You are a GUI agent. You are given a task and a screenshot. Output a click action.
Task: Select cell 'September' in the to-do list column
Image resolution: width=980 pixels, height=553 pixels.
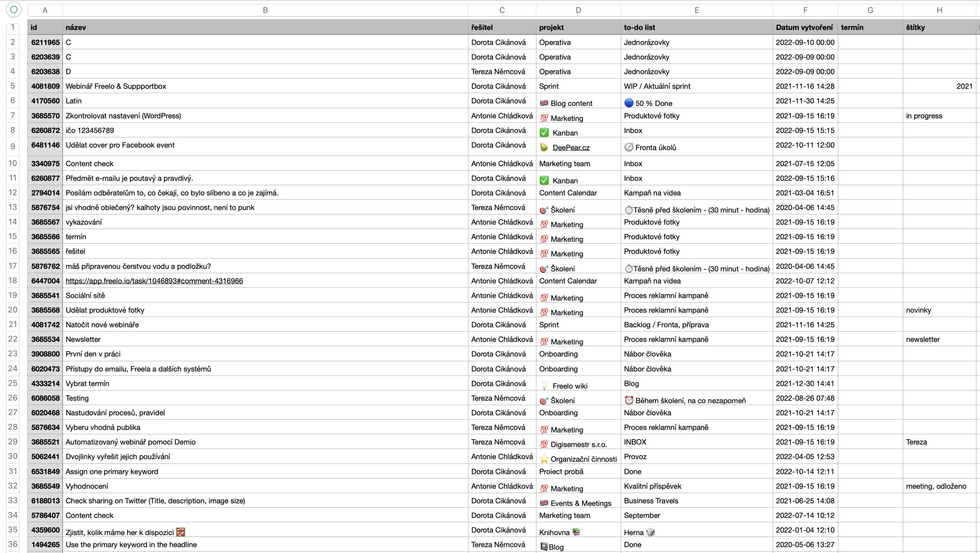696,515
